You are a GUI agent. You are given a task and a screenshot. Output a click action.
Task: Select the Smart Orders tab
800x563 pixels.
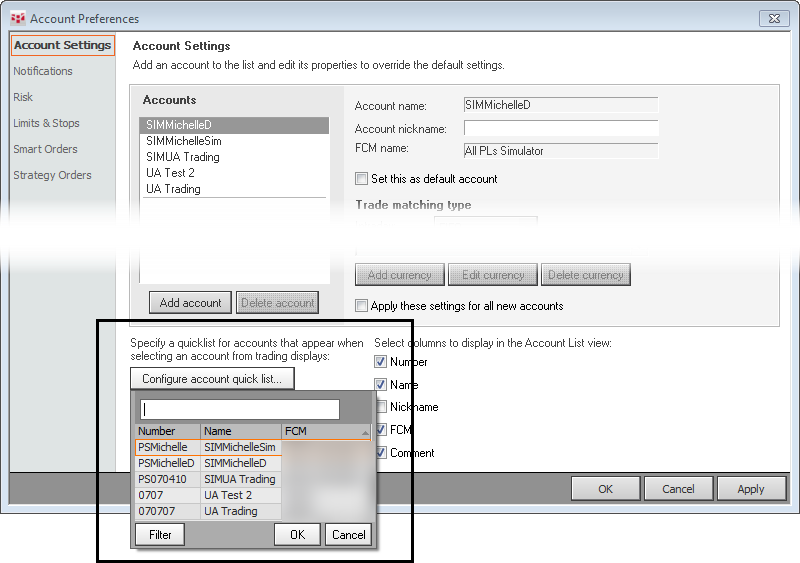(x=45, y=149)
